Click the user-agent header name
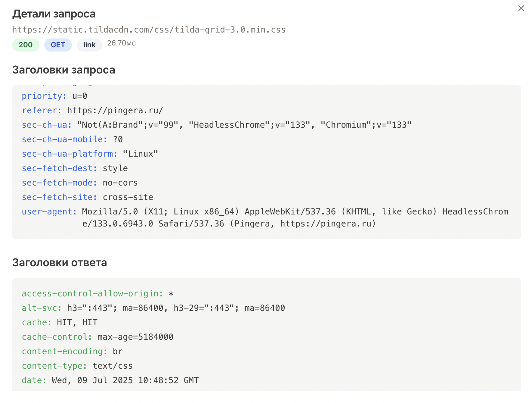Viewport: 532px width, 403px height. (49, 212)
